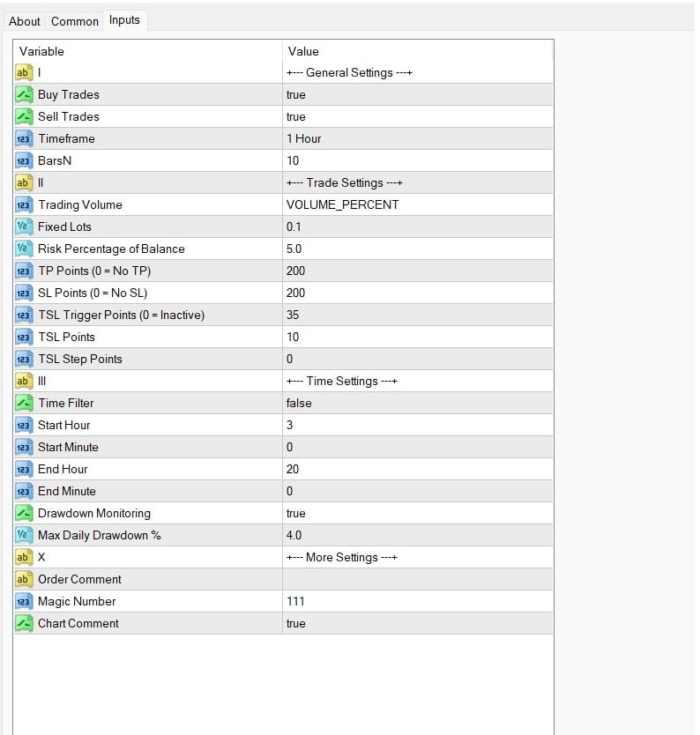Click the double-type icon beside Fixed Lots

[24, 226]
